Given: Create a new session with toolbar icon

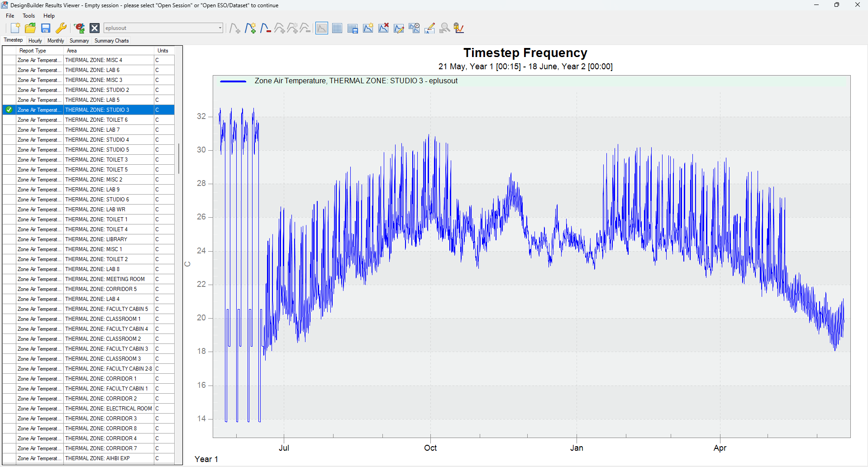Looking at the screenshot, I should (x=15, y=28).
